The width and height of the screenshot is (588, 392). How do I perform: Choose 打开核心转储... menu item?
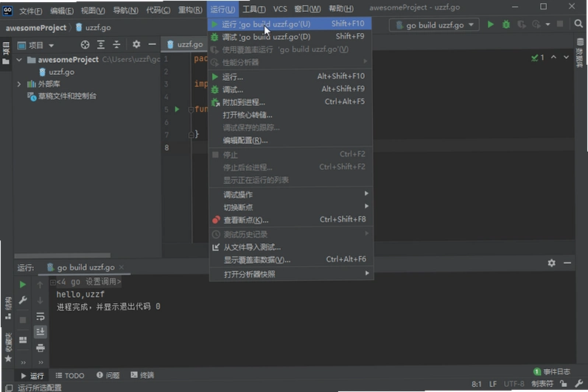tap(290, 115)
